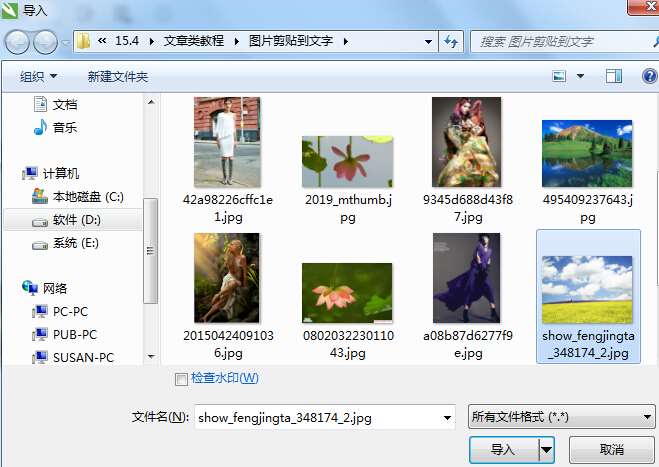Image resolution: width=659 pixels, height=467 pixels.
Task: Click navigation pane scroll up arrow
Action: pyautogui.click(x=151, y=102)
